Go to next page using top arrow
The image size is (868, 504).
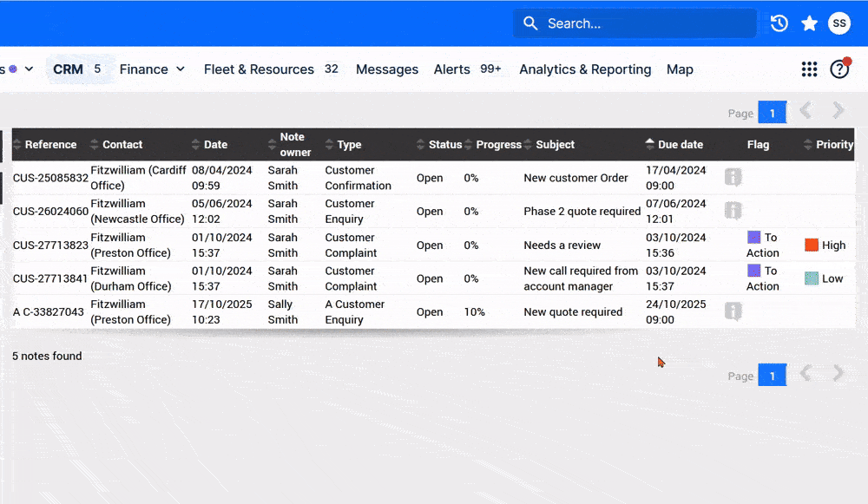click(838, 111)
